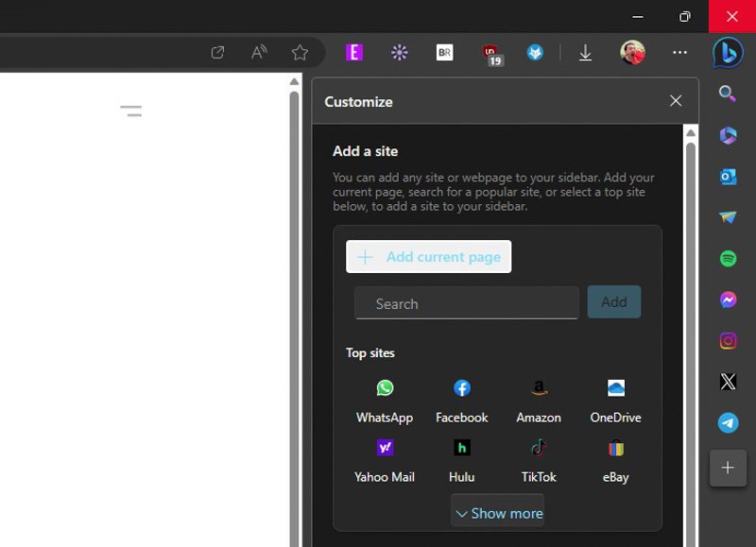The height and width of the screenshot is (547, 756).
Task: Open the uBlock Origin extension showing 19
Action: click(x=492, y=54)
